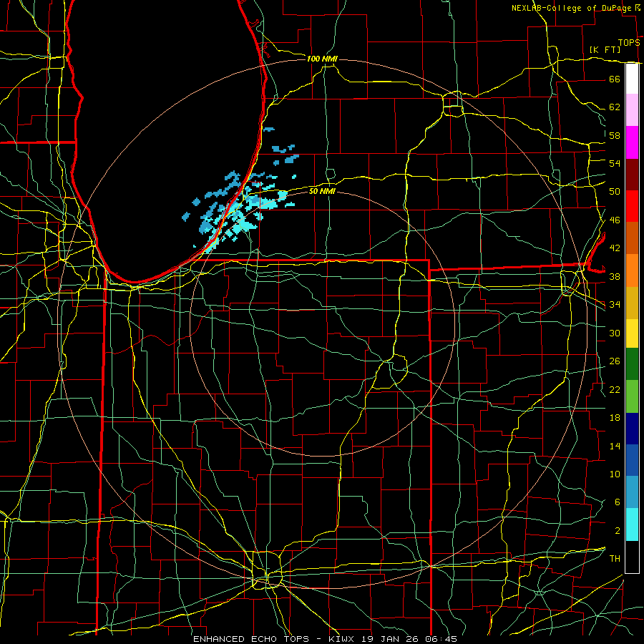Click the medium blue legend swatch
The height and width of the screenshot is (644, 644).
tap(632, 460)
